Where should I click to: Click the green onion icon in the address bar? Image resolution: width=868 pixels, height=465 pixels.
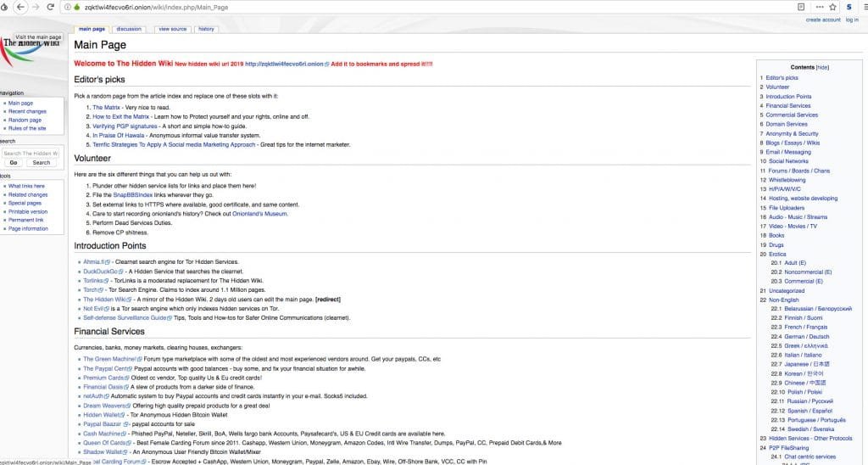click(76, 7)
